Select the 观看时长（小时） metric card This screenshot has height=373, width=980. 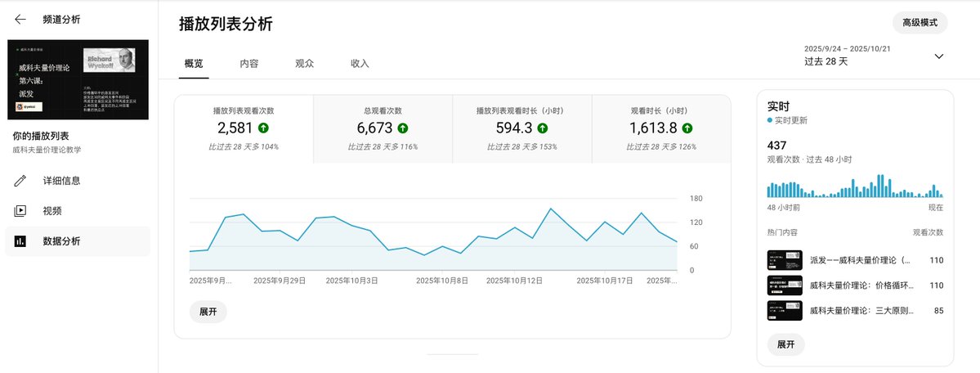point(660,128)
